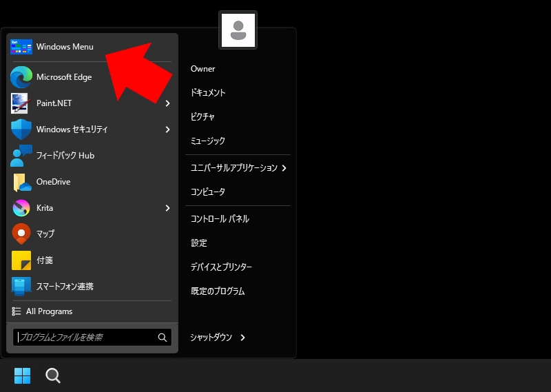Click the OneDrive label text
The width and height of the screenshot is (551, 392).
(x=54, y=182)
